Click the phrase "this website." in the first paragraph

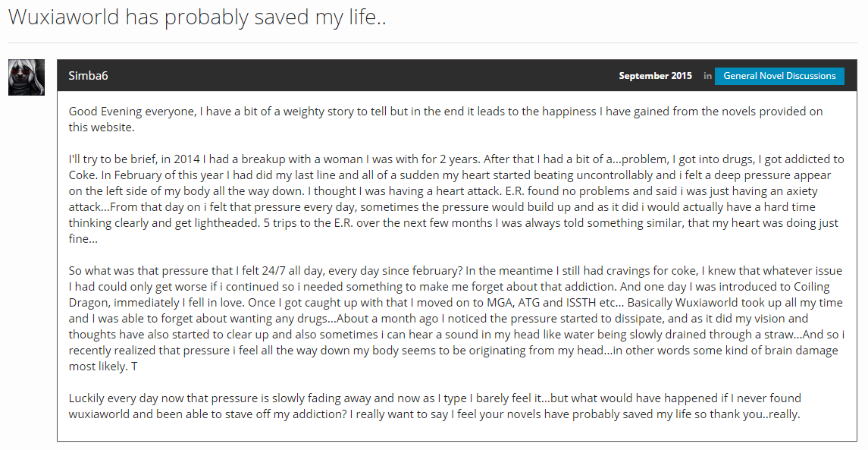102,127
